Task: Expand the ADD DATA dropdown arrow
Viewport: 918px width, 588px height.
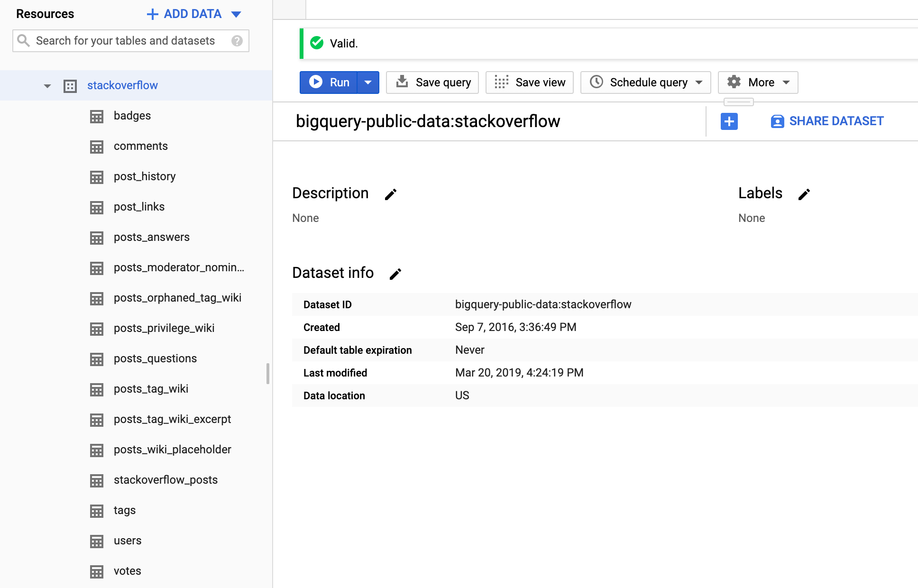Action: (x=236, y=14)
